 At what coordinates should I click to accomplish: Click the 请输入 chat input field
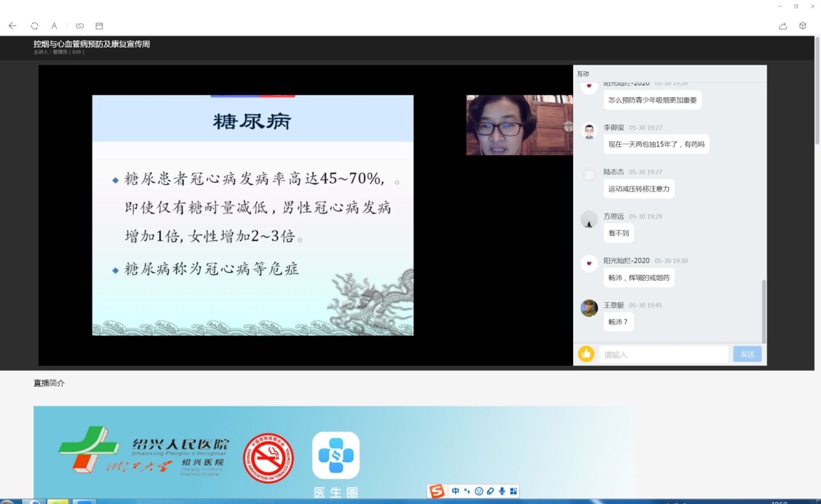pyautogui.click(x=664, y=354)
